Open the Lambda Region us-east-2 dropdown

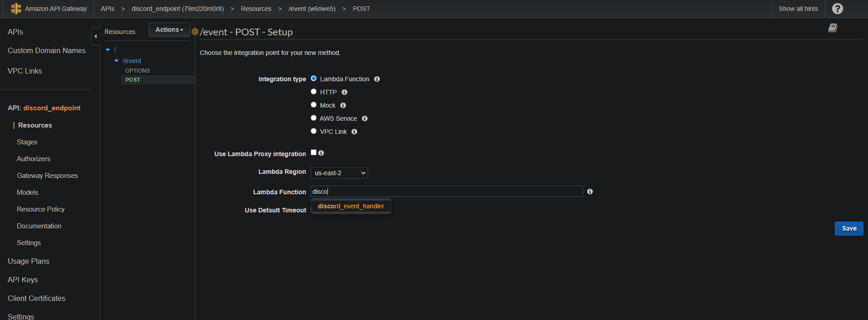pos(339,173)
